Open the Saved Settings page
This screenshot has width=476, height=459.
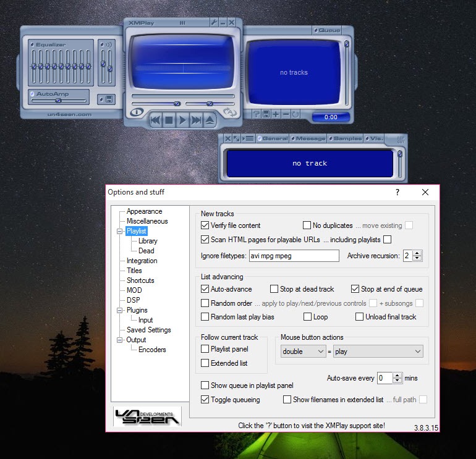pyautogui.click(x=149, y=330)
